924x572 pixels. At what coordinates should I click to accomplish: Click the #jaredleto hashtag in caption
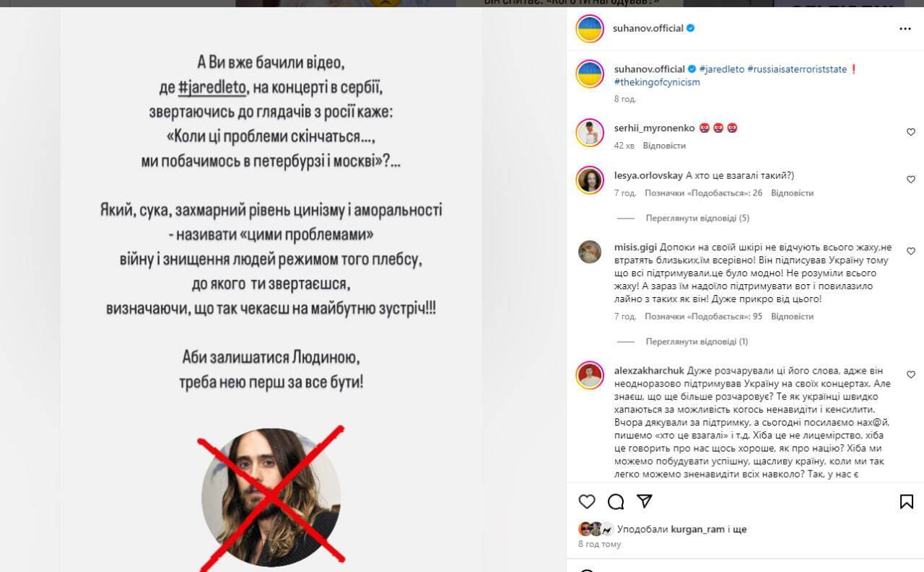[721, 69]
